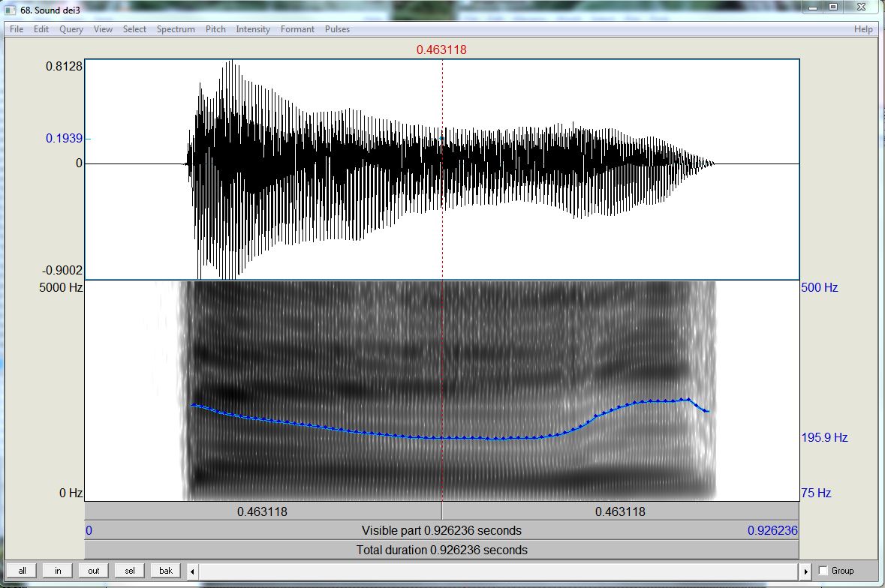Click the red cursor time label 0.463118
Image resolution: width=885 pixels, height=588 pixels.
[x=441, y=49]
